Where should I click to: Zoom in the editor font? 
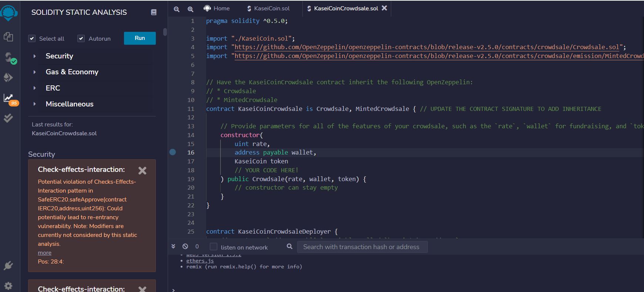pyautogui.click(x=190, y=9)
